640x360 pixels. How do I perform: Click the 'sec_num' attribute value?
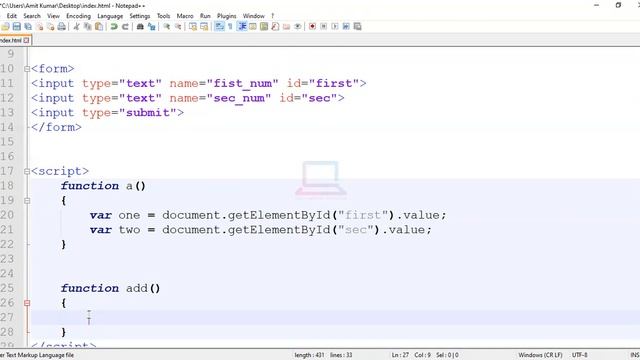pos(239,98)
